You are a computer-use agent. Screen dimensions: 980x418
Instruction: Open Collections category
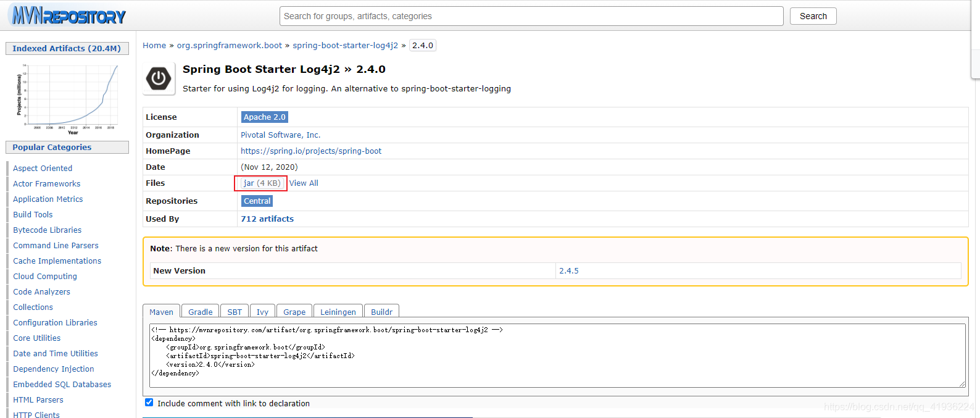[33, 307]
